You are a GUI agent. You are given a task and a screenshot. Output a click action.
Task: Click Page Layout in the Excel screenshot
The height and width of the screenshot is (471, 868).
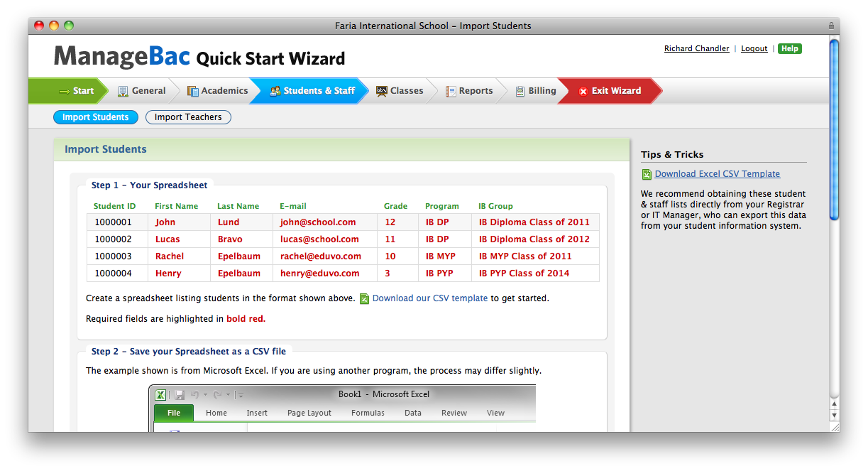(309, 413)
